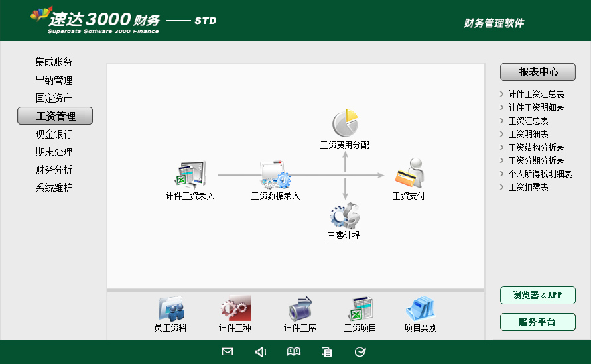The height and width of the screenshot is (364, 591).
Task: Open the 浏览器 & APP button
Action: point(537,296)
